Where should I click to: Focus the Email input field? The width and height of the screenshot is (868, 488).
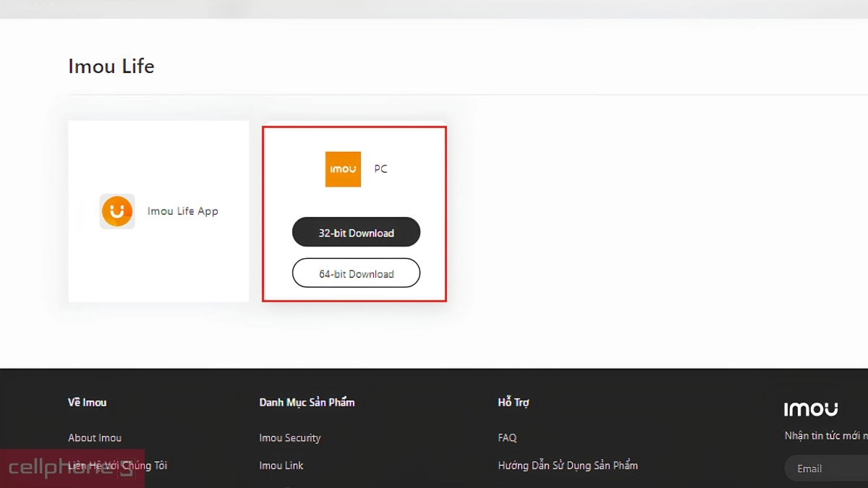826,468
